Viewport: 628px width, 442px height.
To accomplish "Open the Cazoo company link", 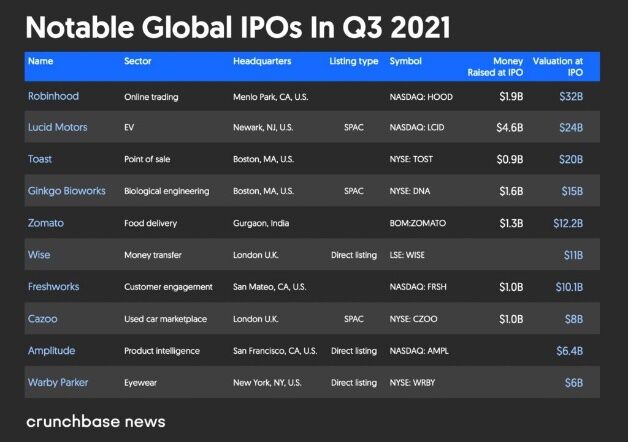I will 43,319.
